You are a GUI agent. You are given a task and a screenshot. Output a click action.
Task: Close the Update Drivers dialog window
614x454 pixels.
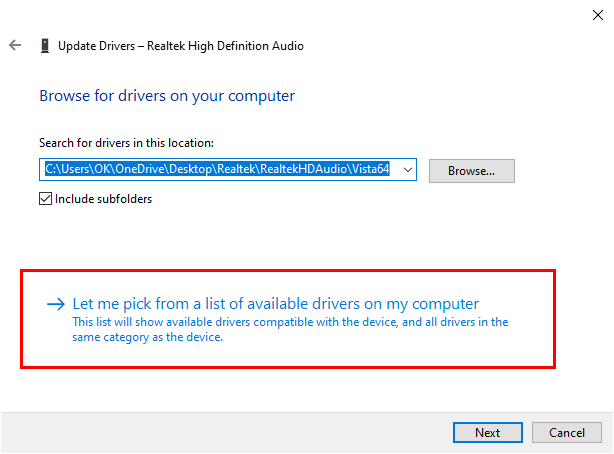click(x=597, y=13)
